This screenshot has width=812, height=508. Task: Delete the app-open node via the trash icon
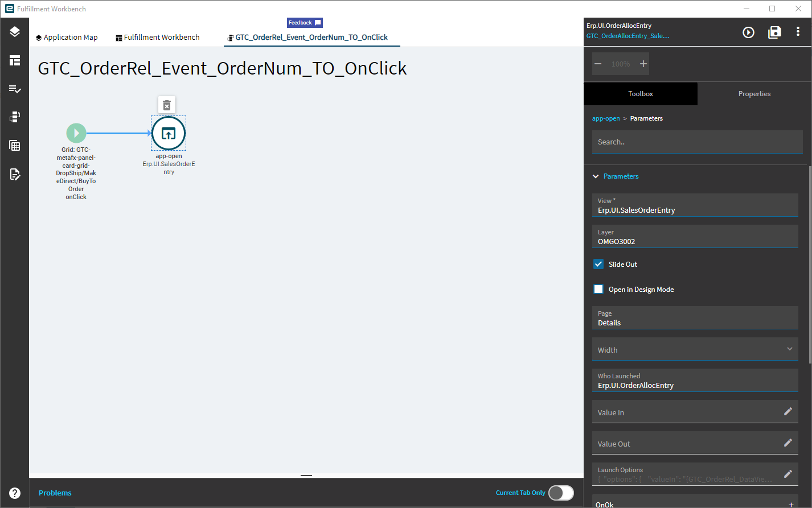pos(166,105)
